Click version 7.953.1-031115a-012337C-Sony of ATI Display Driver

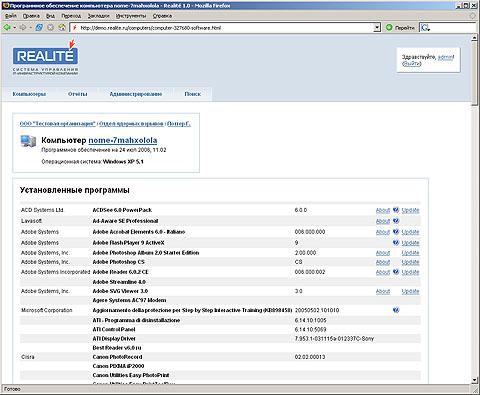click(x=334, y=339)
